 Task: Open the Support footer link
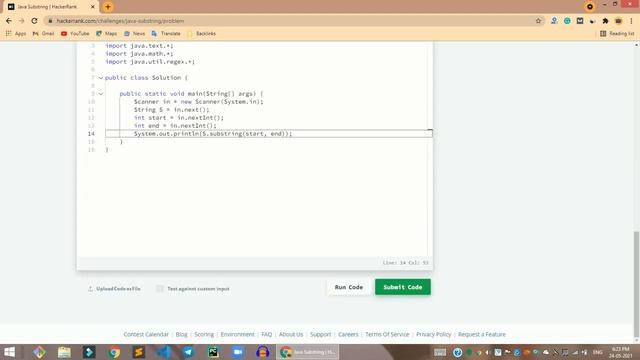320,334
